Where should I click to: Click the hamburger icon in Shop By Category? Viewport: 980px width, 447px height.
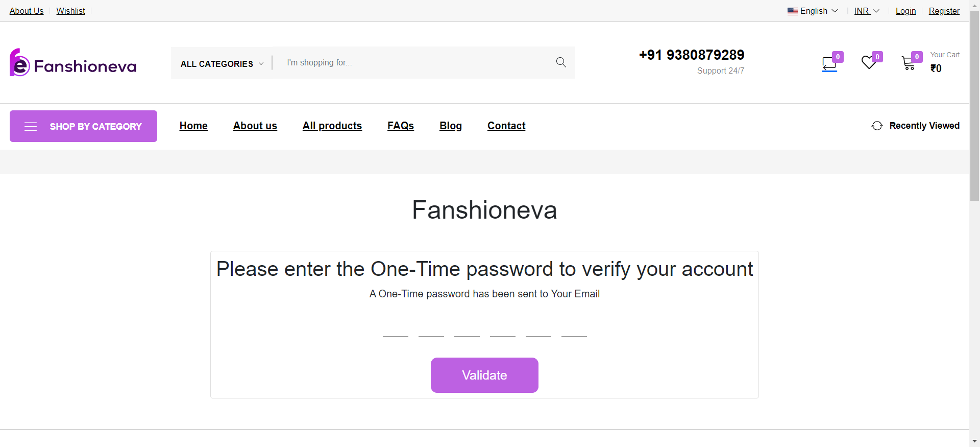point(31,127)
